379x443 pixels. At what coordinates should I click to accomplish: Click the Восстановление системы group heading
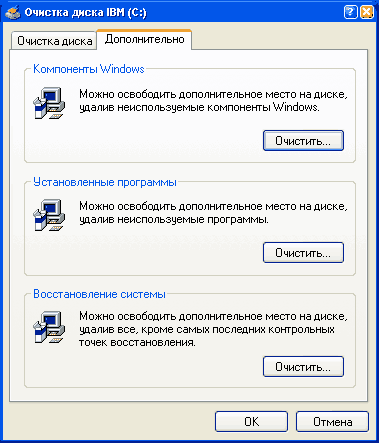[99, 294]
